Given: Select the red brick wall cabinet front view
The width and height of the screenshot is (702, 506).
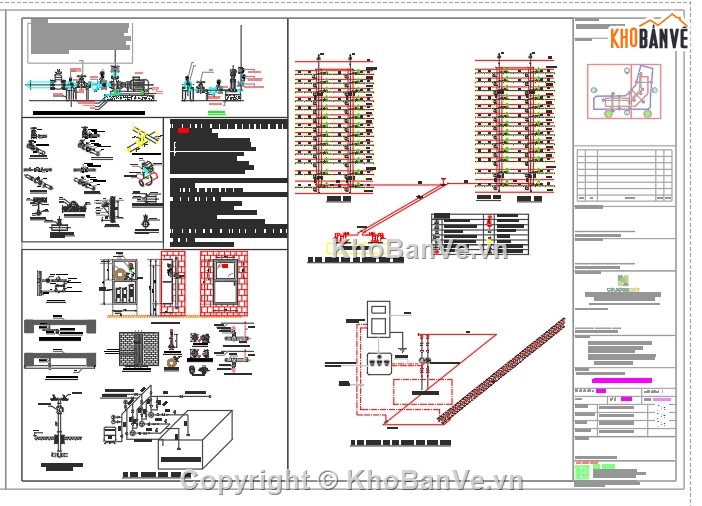Looking at the screenshot, I should point(224,283).
